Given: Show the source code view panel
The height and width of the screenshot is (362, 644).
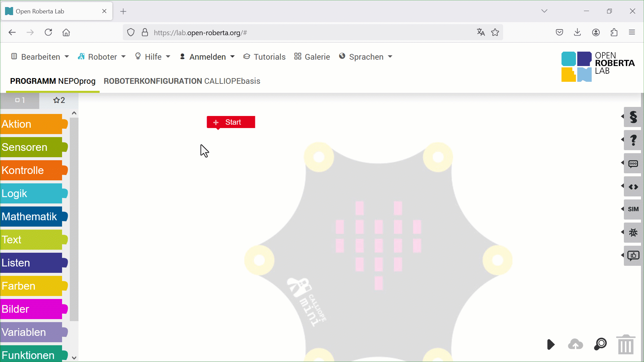Looking at the screenshot, I should pyautogui.click(x=633, y=187).
